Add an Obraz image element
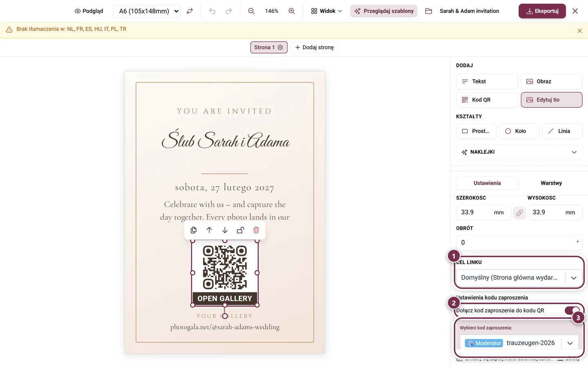This screenshot has height=368, width=588. 551,81
